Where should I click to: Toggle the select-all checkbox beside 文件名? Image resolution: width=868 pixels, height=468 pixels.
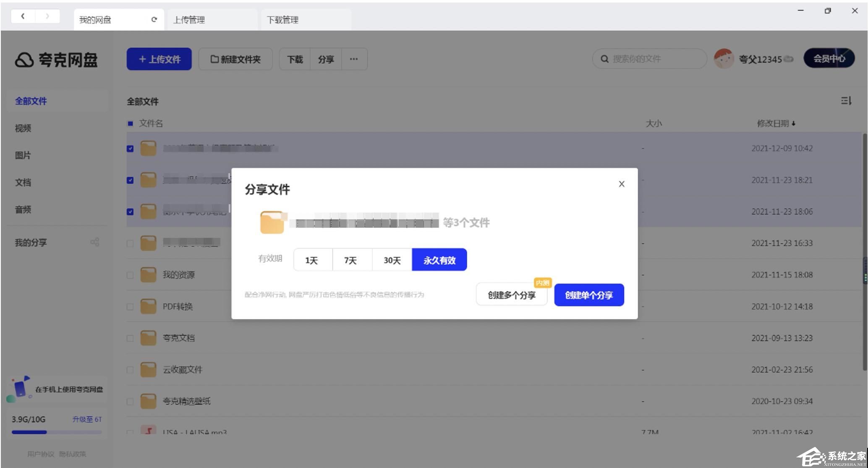pos(130,124)
